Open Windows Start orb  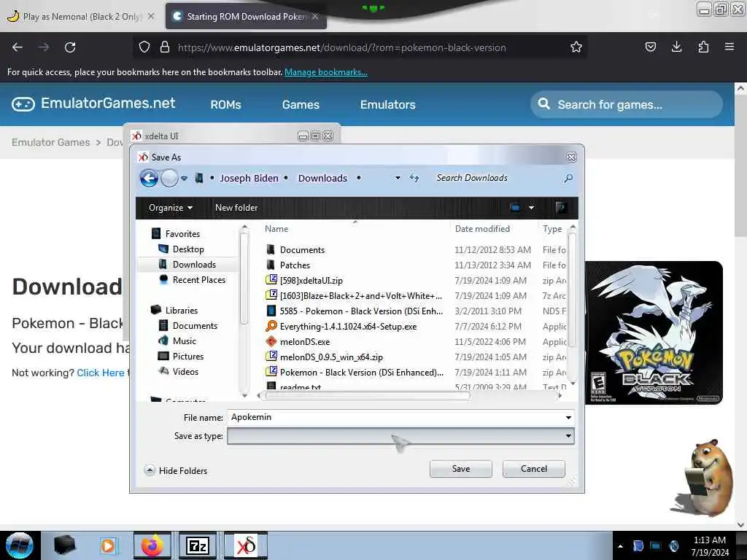tap(19, 545)
